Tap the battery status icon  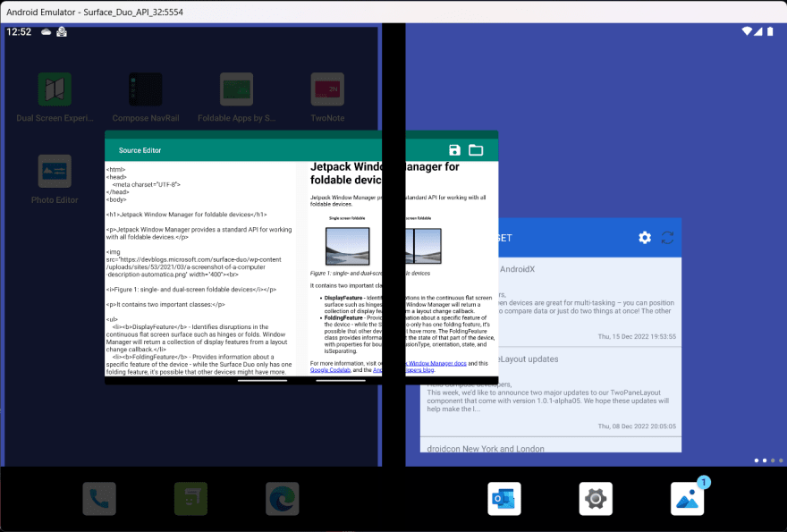click(770, 31)
